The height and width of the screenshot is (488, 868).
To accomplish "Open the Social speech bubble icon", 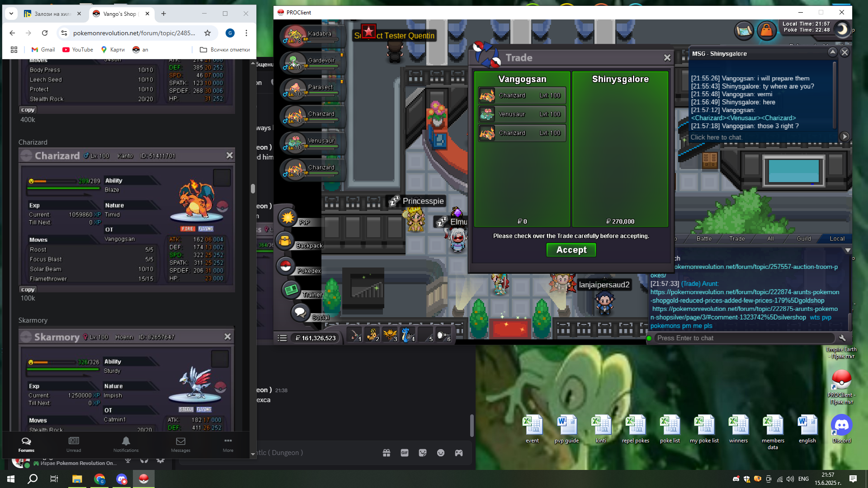I will (x=300, y=312).
